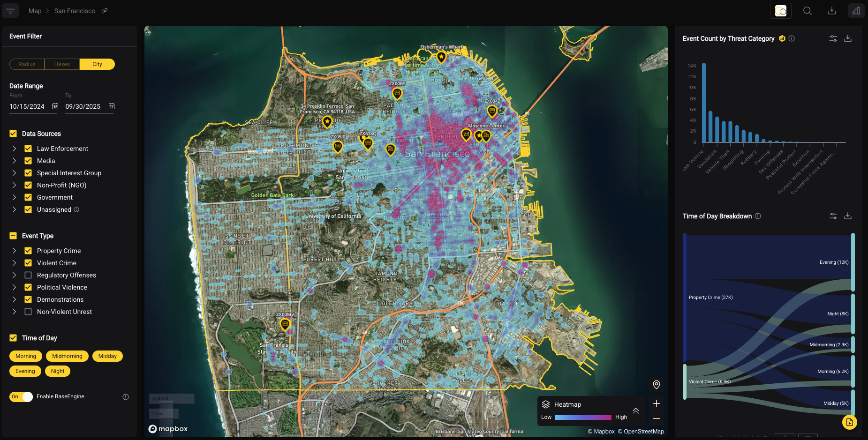Download the Time of Day Breakdown chart
Viewport: 868px width, 440px height.
tap(848, 216)
